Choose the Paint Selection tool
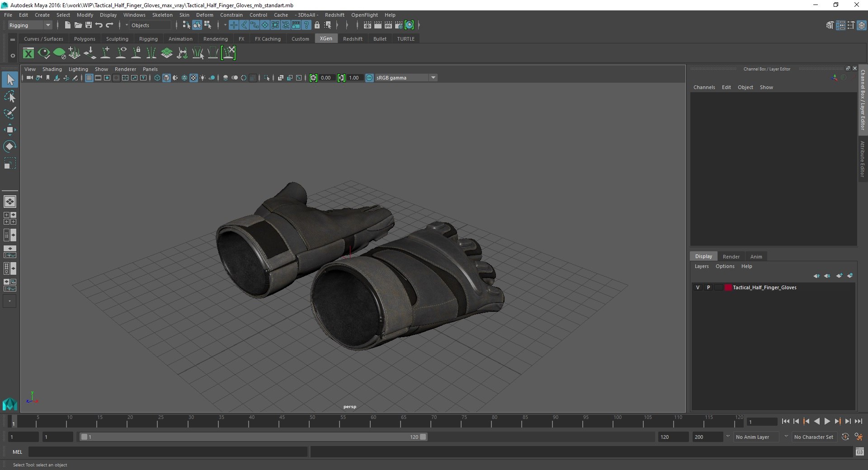868x470 pixels. pos(10,113)
